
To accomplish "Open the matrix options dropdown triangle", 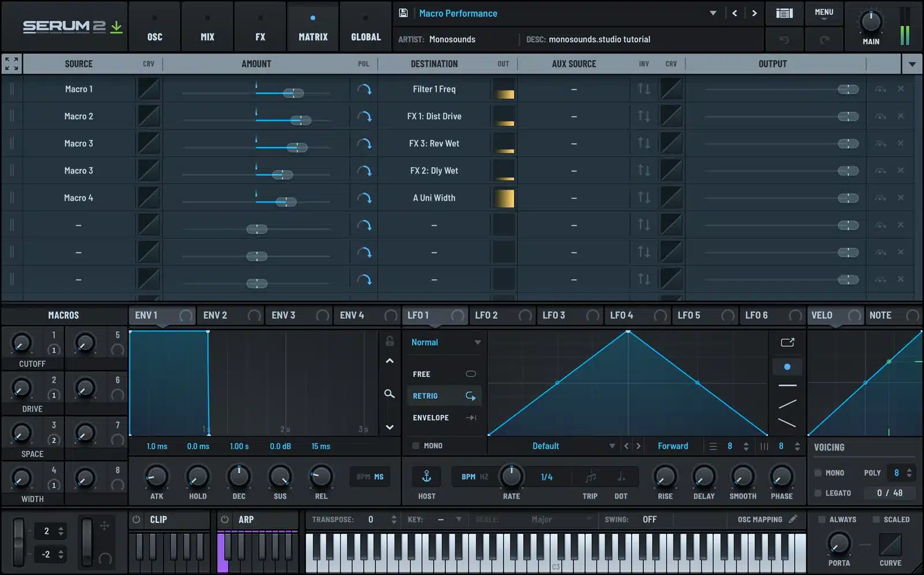I will click(912, 64).
